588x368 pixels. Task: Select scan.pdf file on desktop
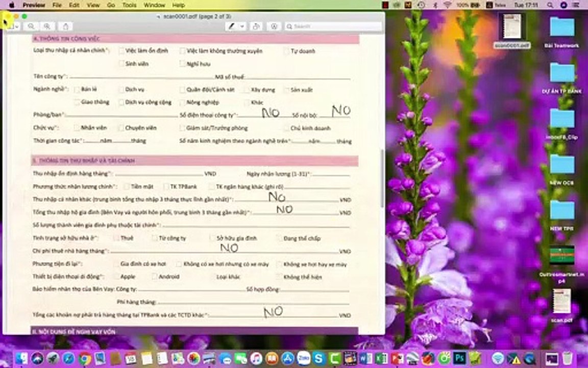pyautogui.click(x=561, y=306)
